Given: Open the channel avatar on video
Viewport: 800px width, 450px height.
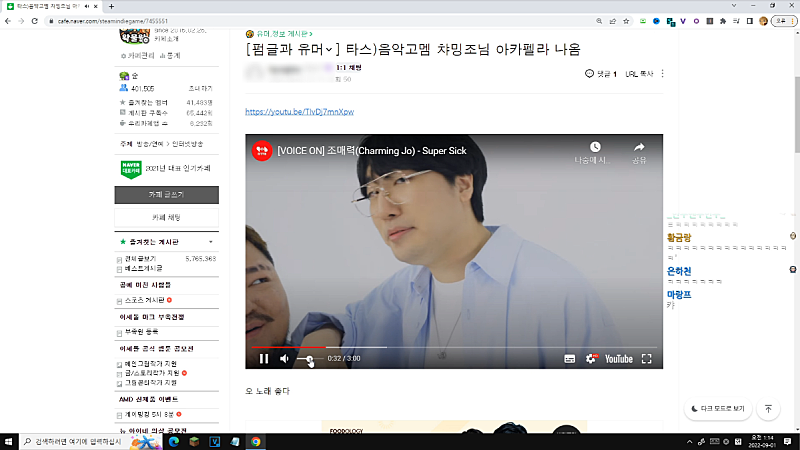Looking at the screenshot, I should pyautogui.click(x=262, y=151).
